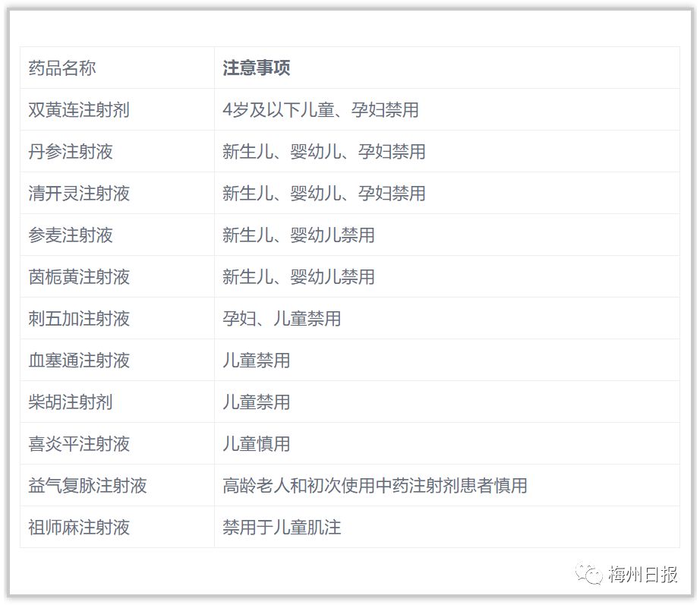Click the WeChat logo icon watermark
The width and height of the screenshot is (700, 605).
(589, 574)
